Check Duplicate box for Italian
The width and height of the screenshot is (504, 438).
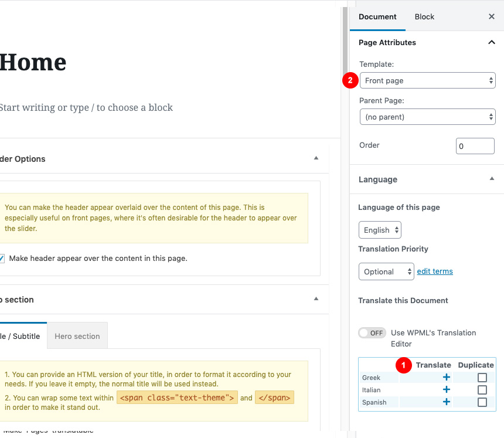click(482, 390)
